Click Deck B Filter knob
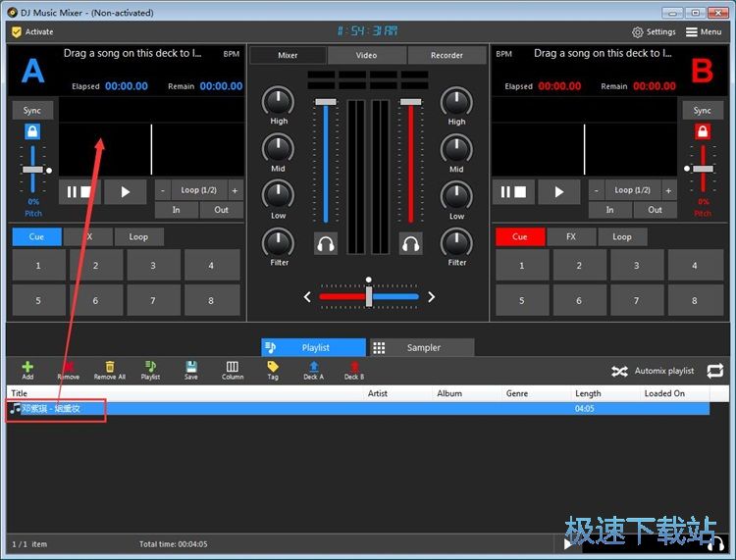The image size is (736, 560). 456,242
